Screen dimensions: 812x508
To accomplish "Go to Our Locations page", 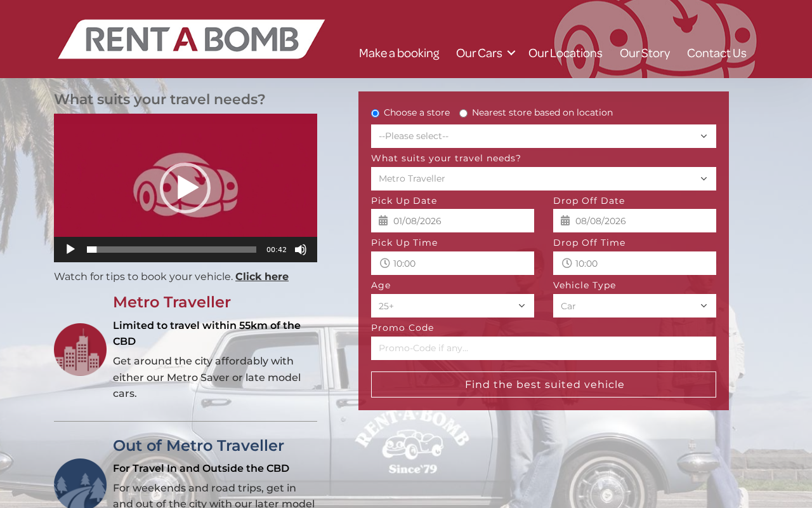I will click(565, 53).
